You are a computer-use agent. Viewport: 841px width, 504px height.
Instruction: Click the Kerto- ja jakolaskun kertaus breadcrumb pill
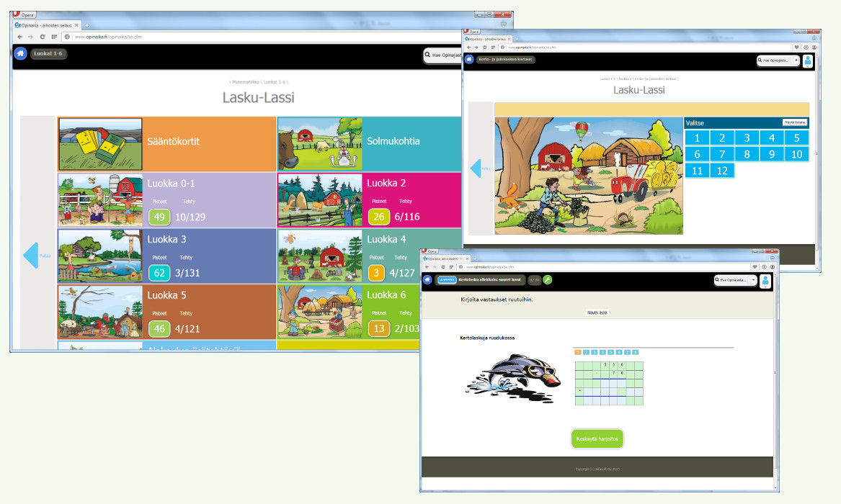point(505,60)
